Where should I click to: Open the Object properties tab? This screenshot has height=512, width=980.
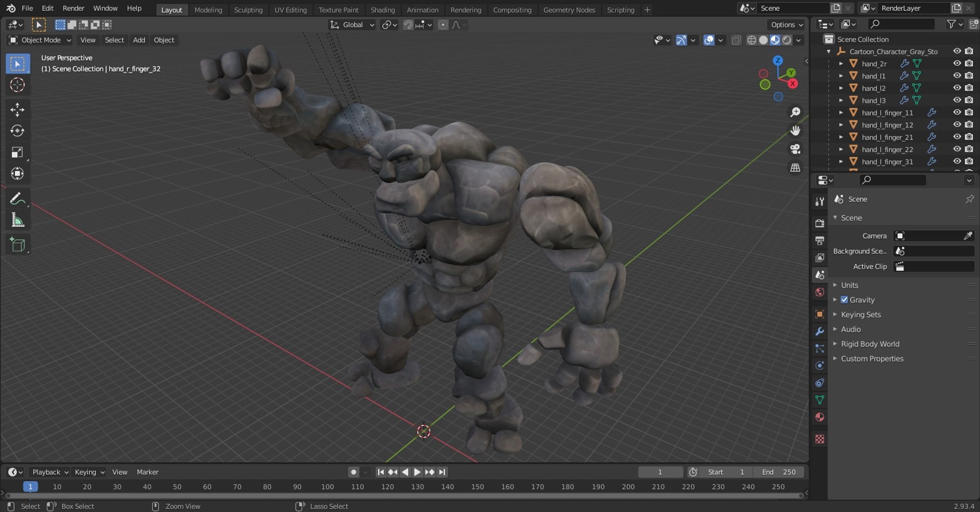[820, 314]
